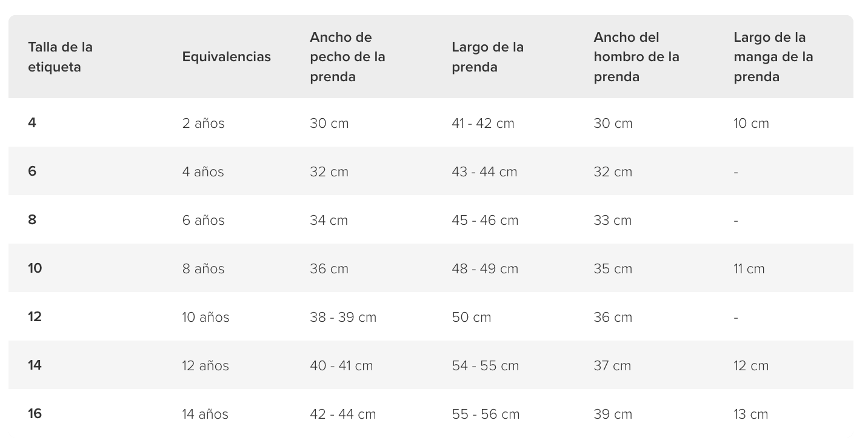Click the "13 cm" sleeve length value
Viewport: 868px width, 446px height.
coord(750,414)
